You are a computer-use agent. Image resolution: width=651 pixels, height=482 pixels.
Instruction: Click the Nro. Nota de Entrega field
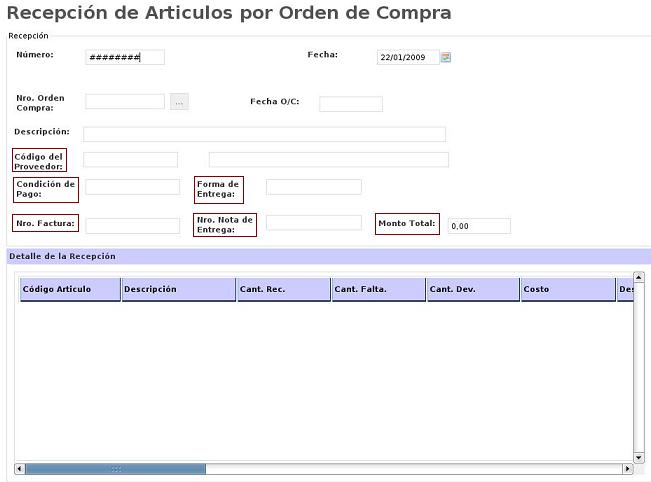tap(313, 223)
